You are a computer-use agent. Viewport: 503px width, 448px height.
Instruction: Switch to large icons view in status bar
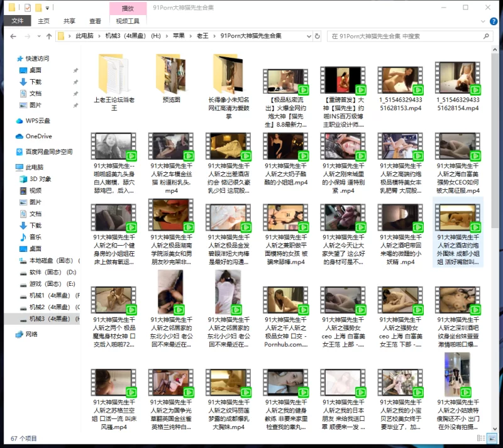[492, 438]
